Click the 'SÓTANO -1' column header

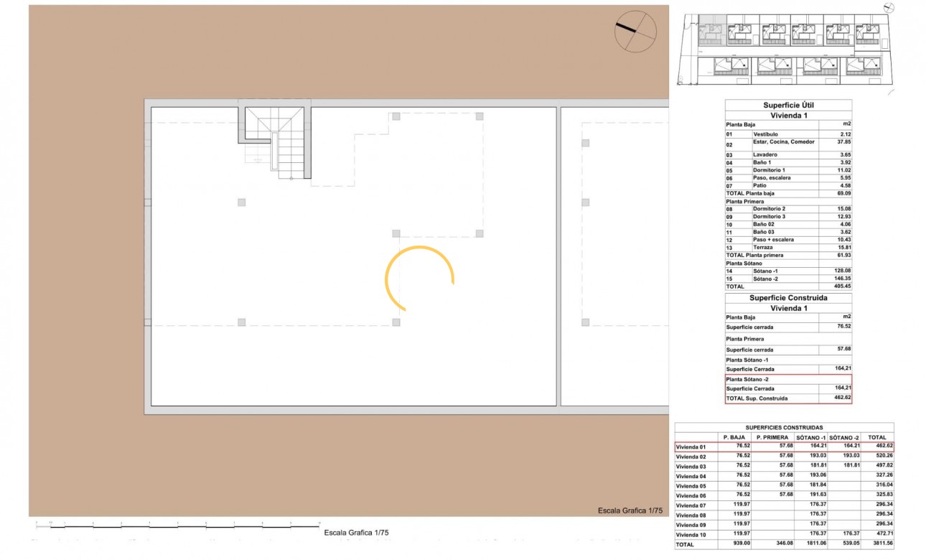pos(811,437)
